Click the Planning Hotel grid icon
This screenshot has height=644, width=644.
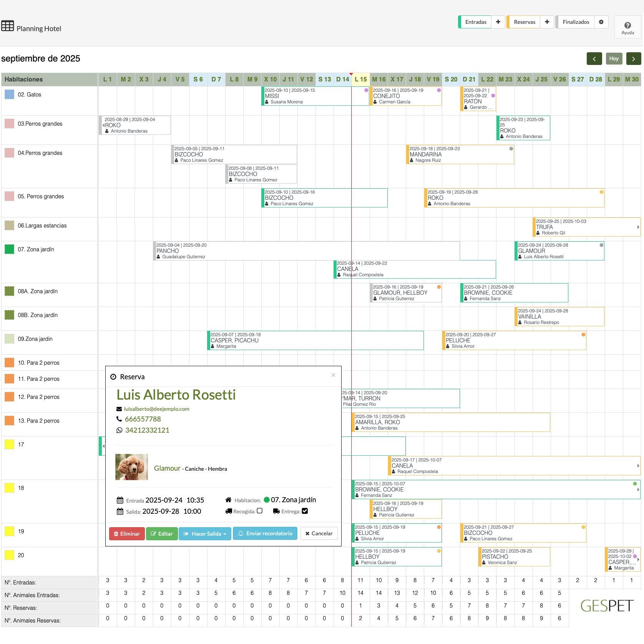coord(8,26)
